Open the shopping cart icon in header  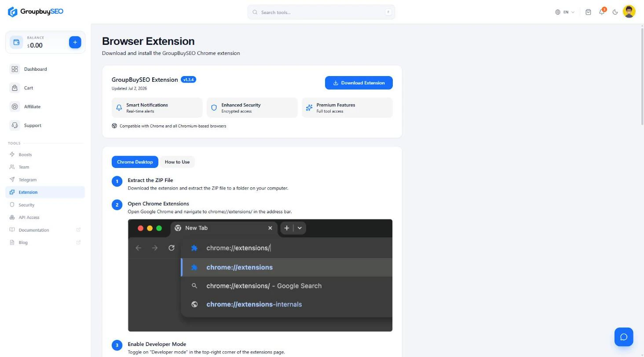588,12
